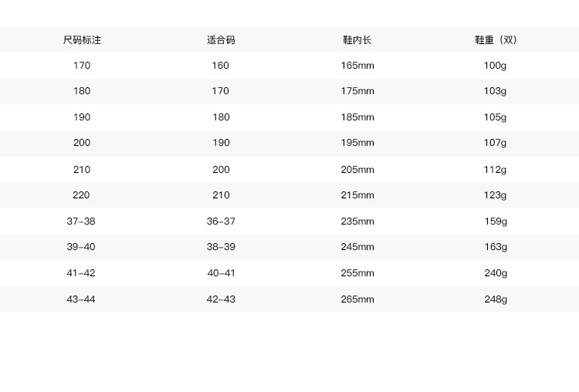Select the 160 fitting size cell
Viewport: 579px width, 392px height.
(221, 66)
